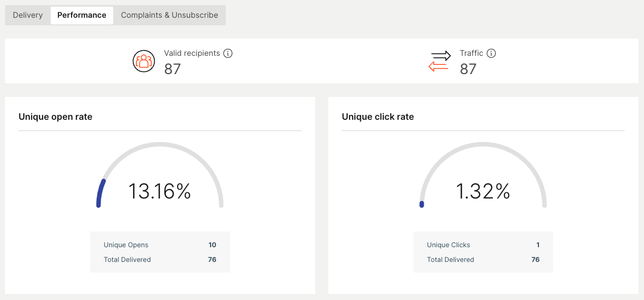The width and height of the screenshot is (644, 300).
Task: Click the 13.16% open rate value
Action: click(159, 191)
